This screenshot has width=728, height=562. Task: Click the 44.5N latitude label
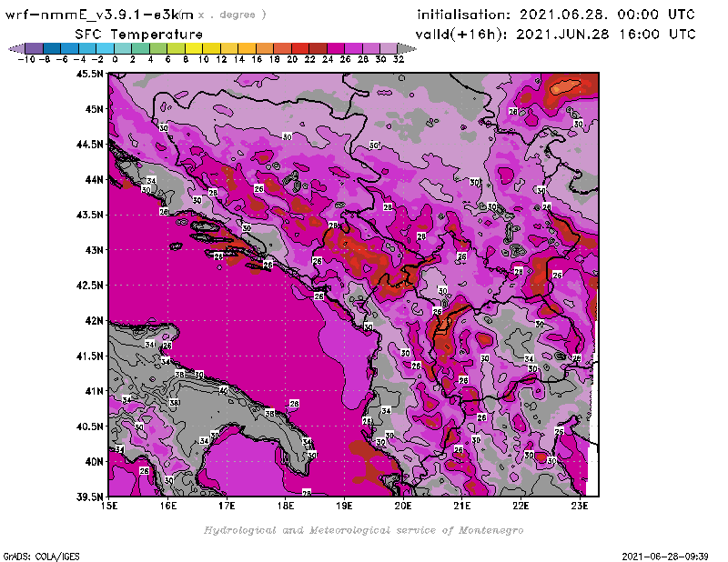tap(90, 144)
